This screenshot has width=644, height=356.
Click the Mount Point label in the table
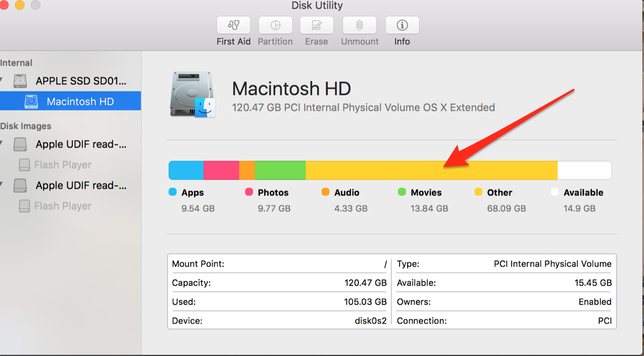pos(198,264)
